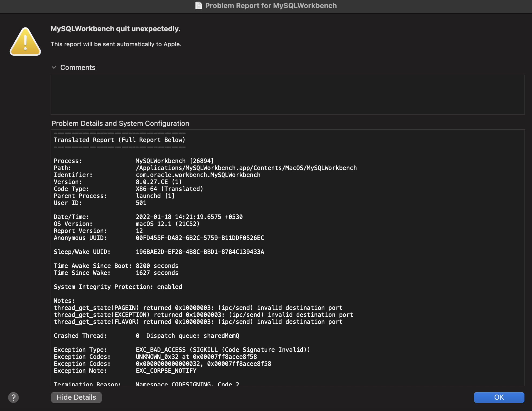Collapse the Comments disclosure chevron
Viewport: 532px width, 411px height.
pyautogui.click(x=54, y=68)
